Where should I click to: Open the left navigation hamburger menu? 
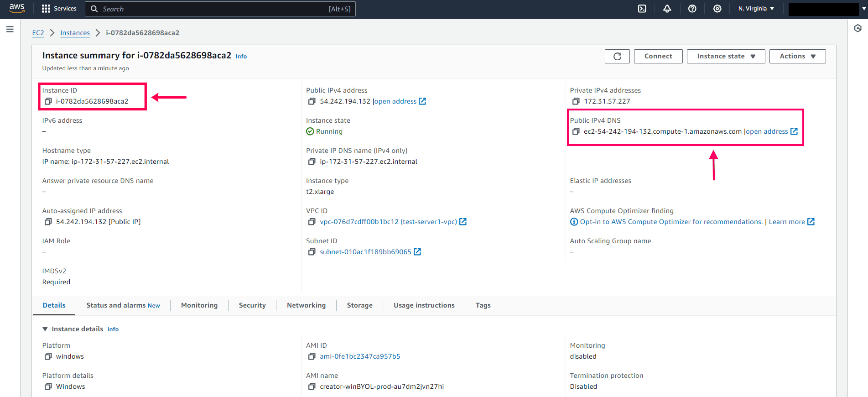pos(10,29)
